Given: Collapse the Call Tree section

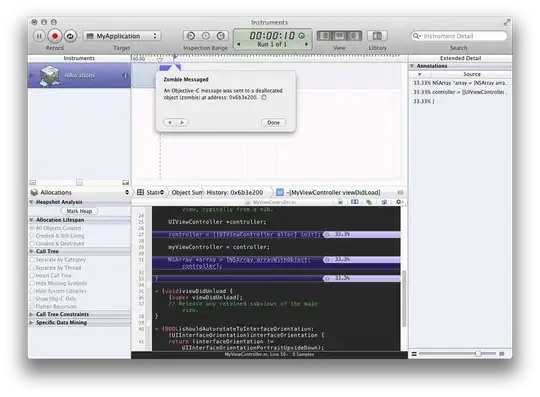Looking at the screenshot, I should pyautogui.click(x=31, y=251).
